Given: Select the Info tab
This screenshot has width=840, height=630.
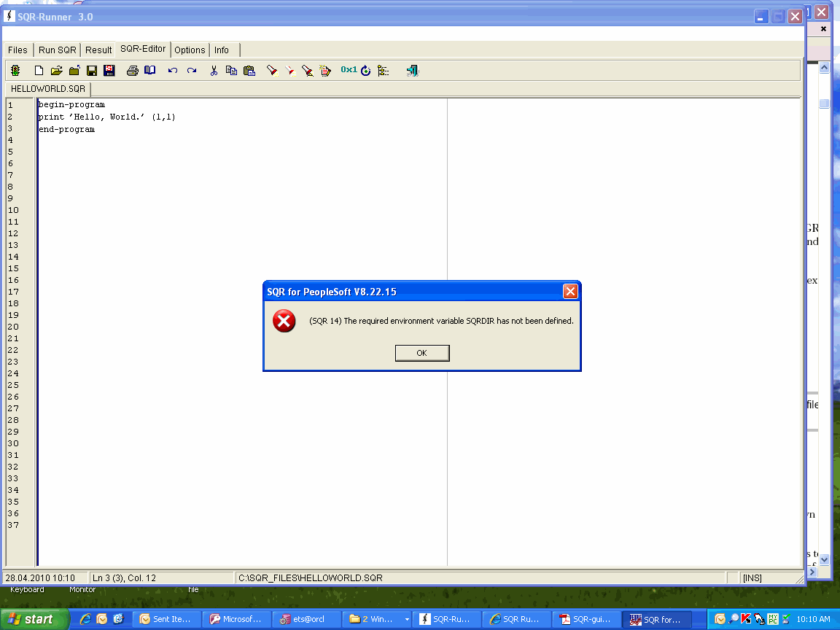Looking at the screenshot, I should tap(222, 50).
